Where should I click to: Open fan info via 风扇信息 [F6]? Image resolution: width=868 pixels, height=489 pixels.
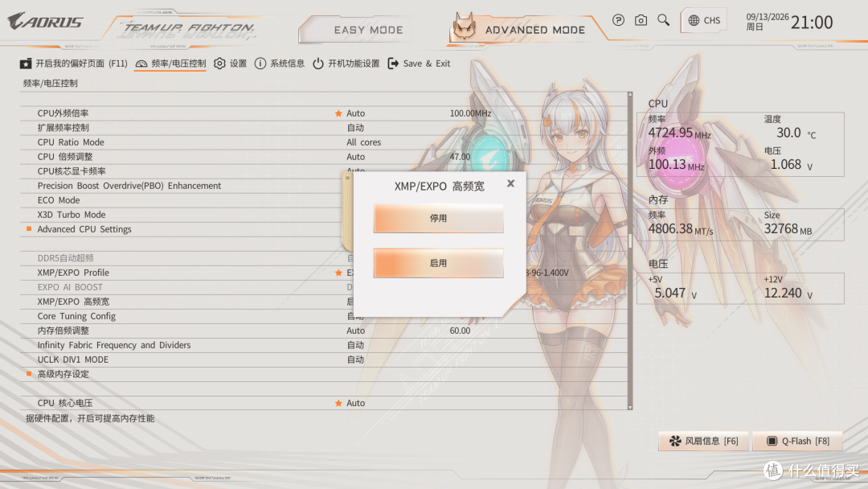pyautogui.click(x=703, y=441)
